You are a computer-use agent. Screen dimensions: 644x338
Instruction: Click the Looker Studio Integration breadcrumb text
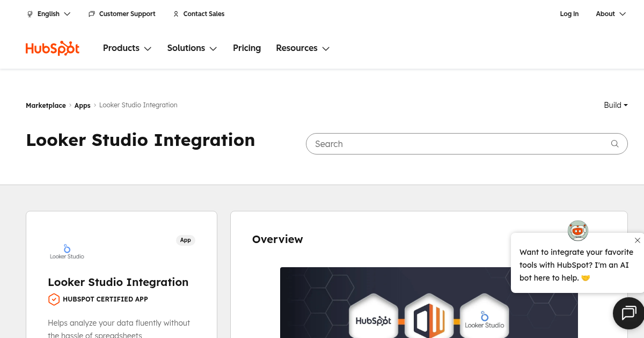click(138, 105)
